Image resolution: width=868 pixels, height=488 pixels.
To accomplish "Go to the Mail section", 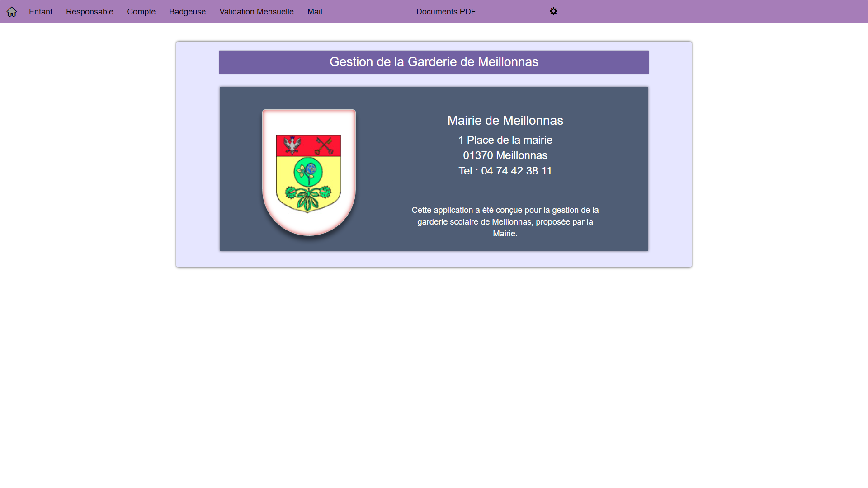I will [x=314, y=12].
